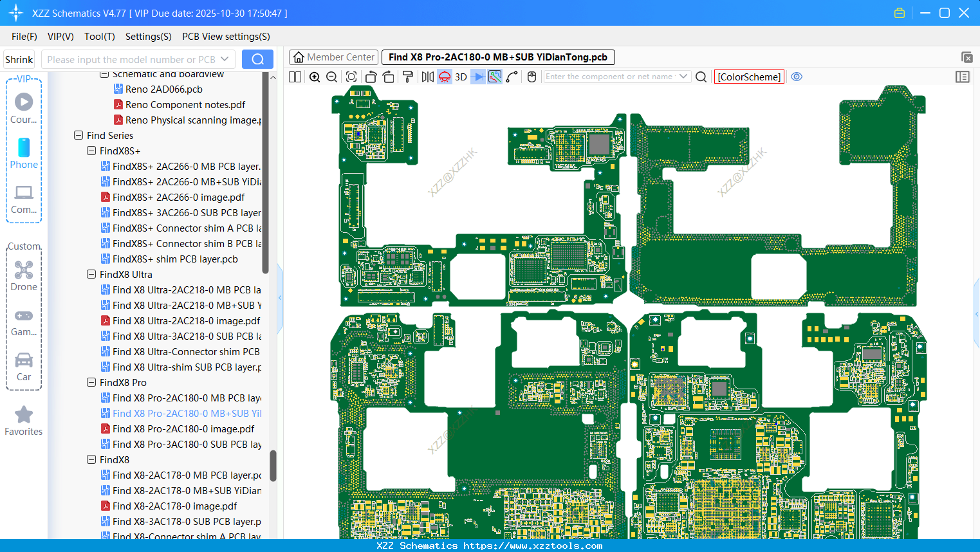Collapse the FindX8 folder

(91, 460)
